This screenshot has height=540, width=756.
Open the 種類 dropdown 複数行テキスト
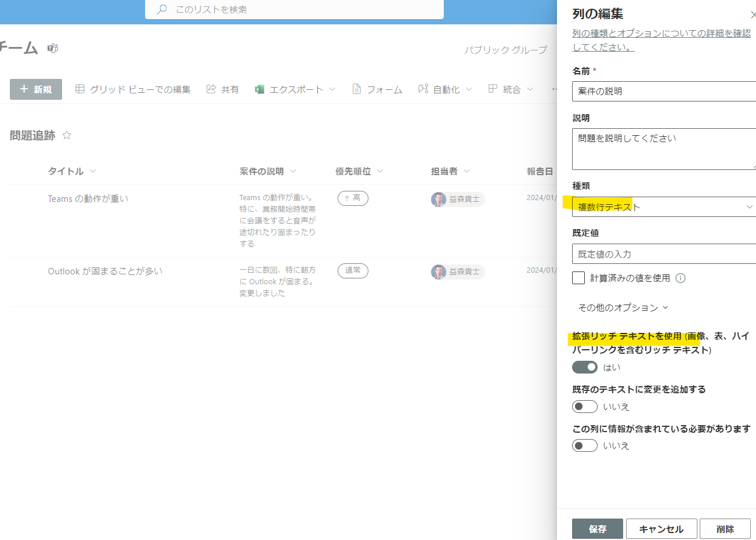(664, 206)
